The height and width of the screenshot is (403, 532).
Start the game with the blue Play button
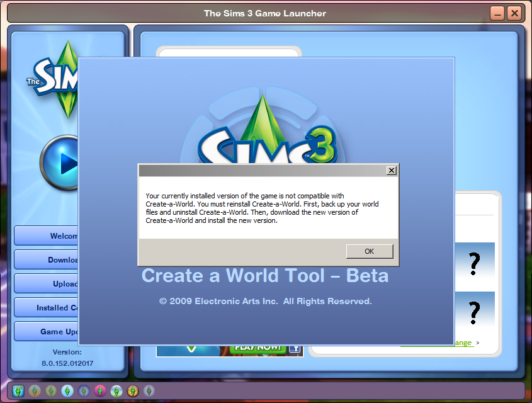pyautogui.click(x=60, y=163)
